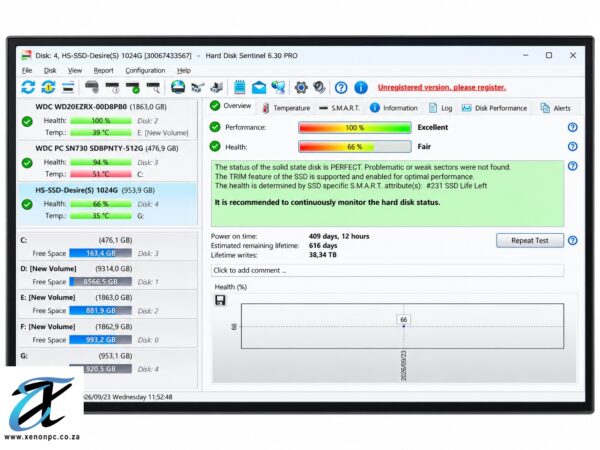Click the green check icon next to Performance

215,127
